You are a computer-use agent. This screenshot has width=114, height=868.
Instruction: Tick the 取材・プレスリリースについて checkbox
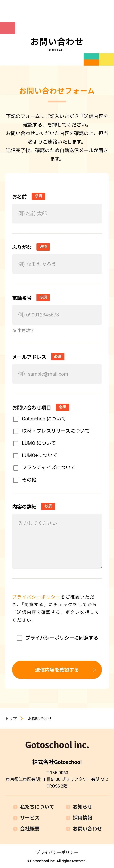[x=16, y=431]
